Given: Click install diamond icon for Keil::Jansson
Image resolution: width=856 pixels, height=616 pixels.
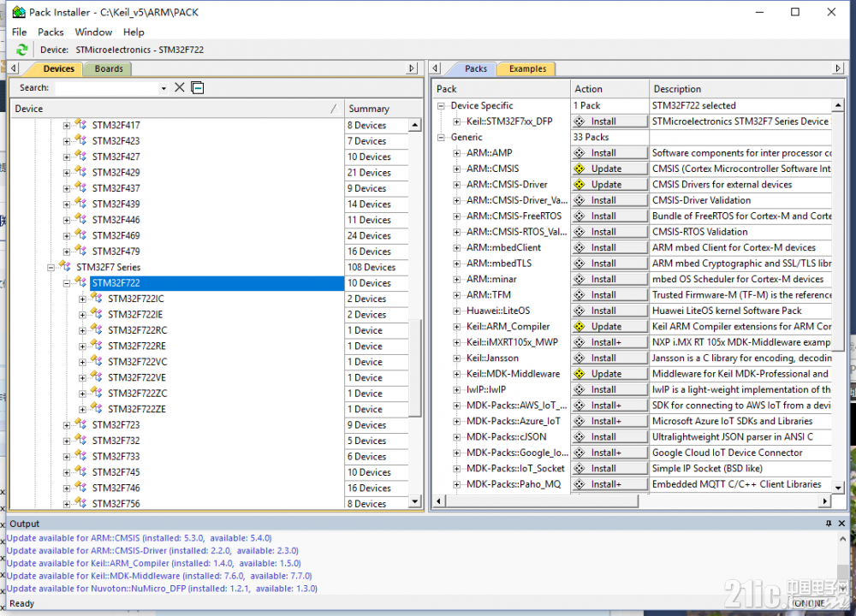Looking at the screenshot, I should click(580, 358).
